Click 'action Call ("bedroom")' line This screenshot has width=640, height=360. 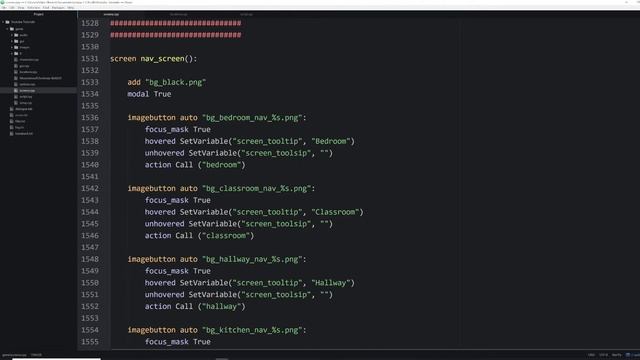click(195, 165)
